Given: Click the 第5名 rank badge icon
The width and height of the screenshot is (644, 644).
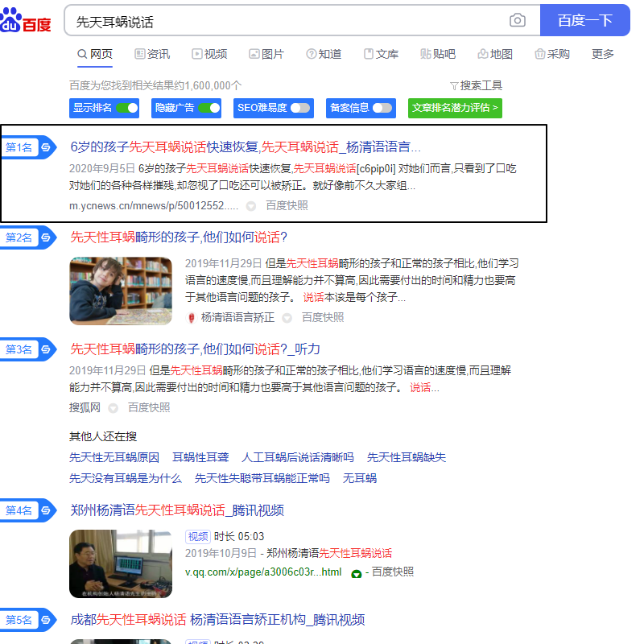Looking at the screenshot, I should (46, 620).
